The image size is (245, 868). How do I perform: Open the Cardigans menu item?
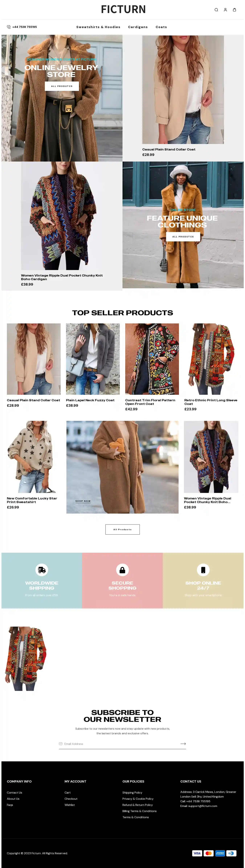pos(138,27)
